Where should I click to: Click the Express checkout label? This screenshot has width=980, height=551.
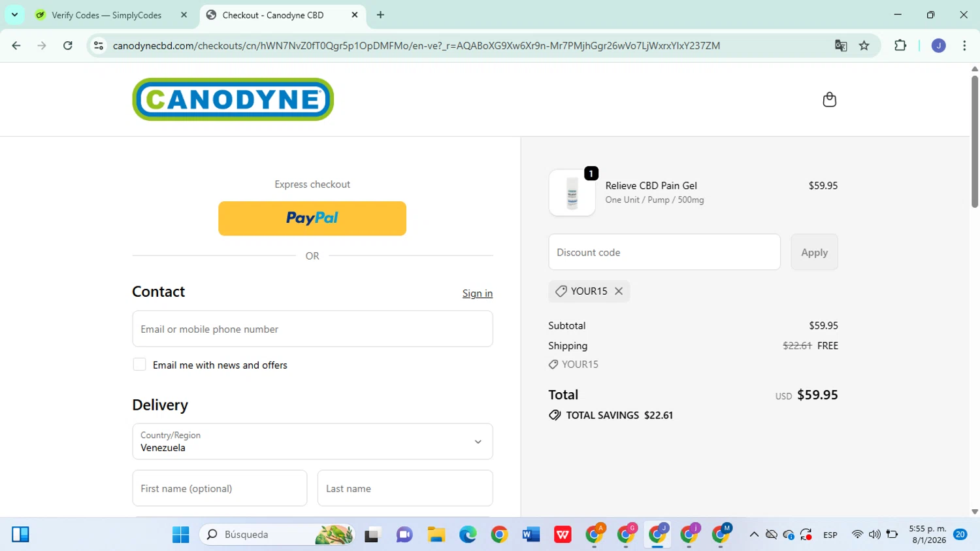coord(312,184)
